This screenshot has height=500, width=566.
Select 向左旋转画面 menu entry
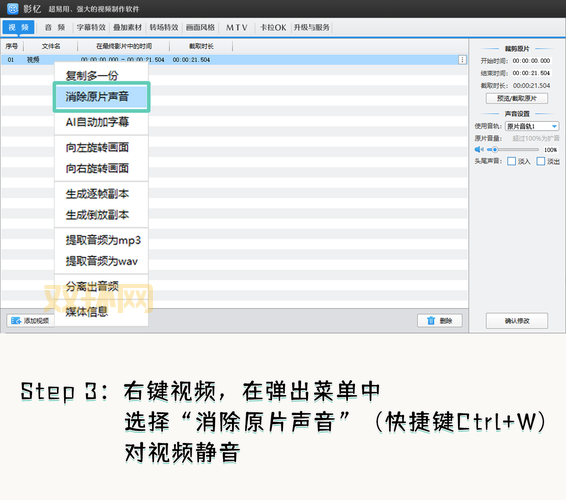coord(101,147)
